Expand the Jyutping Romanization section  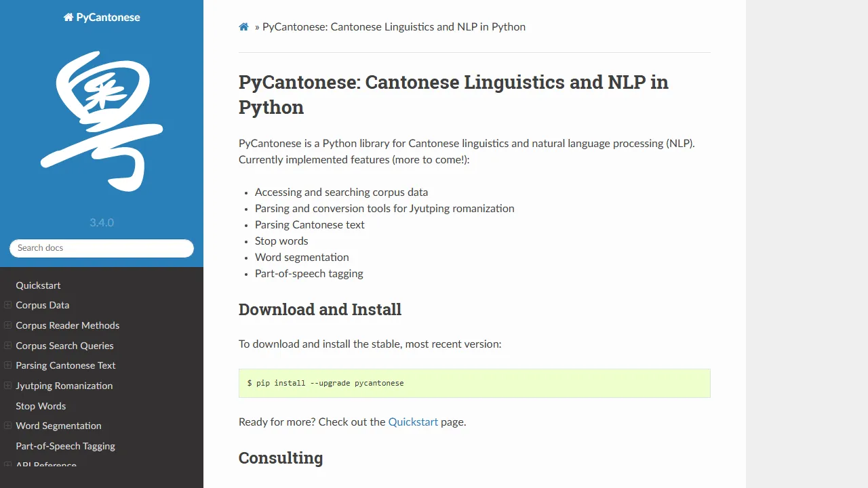click(x=7, y=386)
